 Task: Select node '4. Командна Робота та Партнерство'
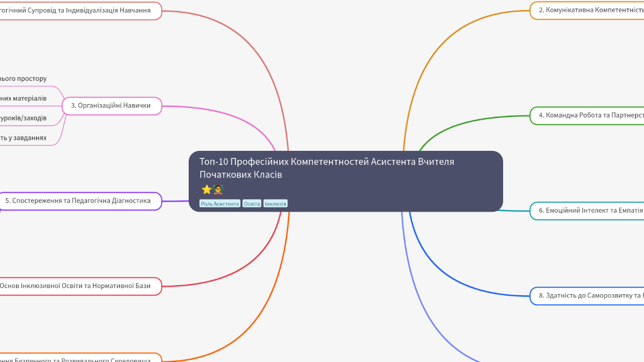[x=587, y=115]
